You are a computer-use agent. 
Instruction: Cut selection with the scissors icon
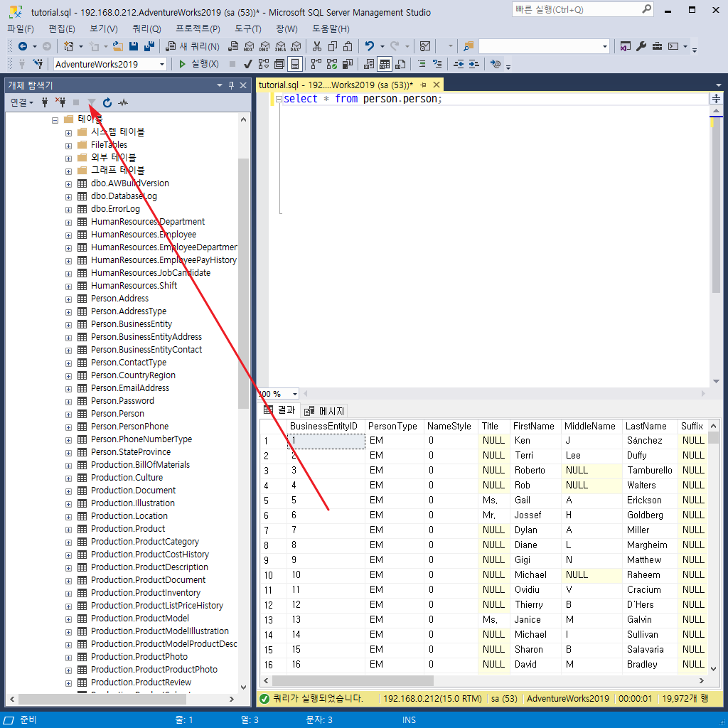coord(317,46)
